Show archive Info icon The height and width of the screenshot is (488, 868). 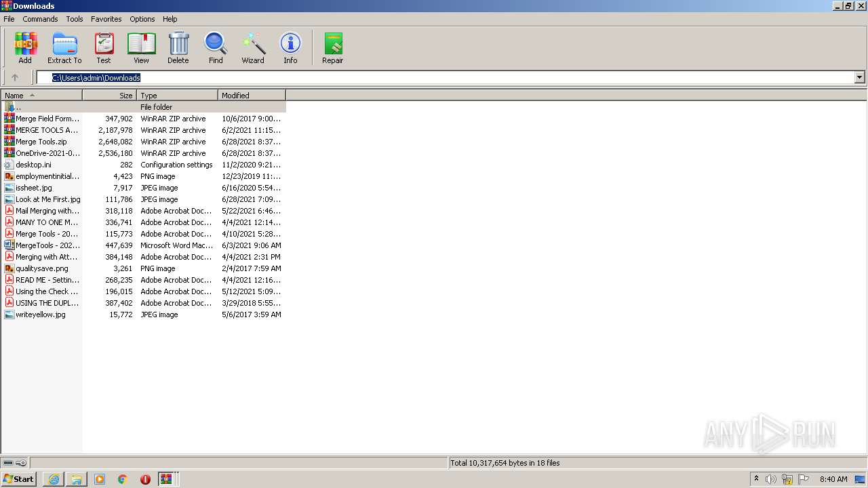coord(290,47)
